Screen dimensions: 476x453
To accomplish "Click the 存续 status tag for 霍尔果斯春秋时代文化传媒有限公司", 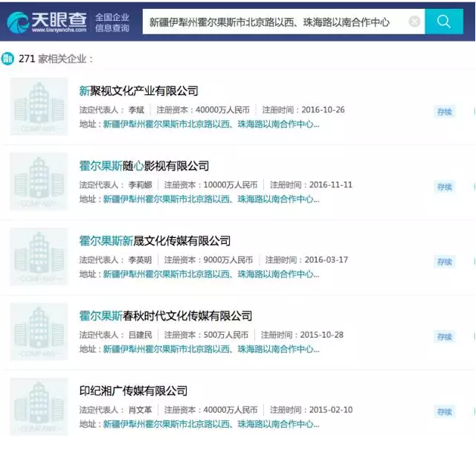I will point(444,337).
